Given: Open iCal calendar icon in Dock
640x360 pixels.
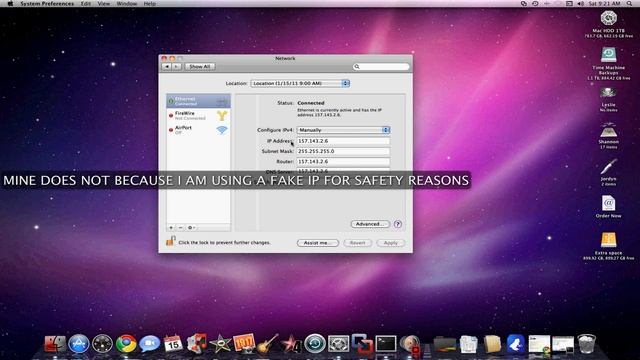Looking at the screenshot, I should [173, 344].
